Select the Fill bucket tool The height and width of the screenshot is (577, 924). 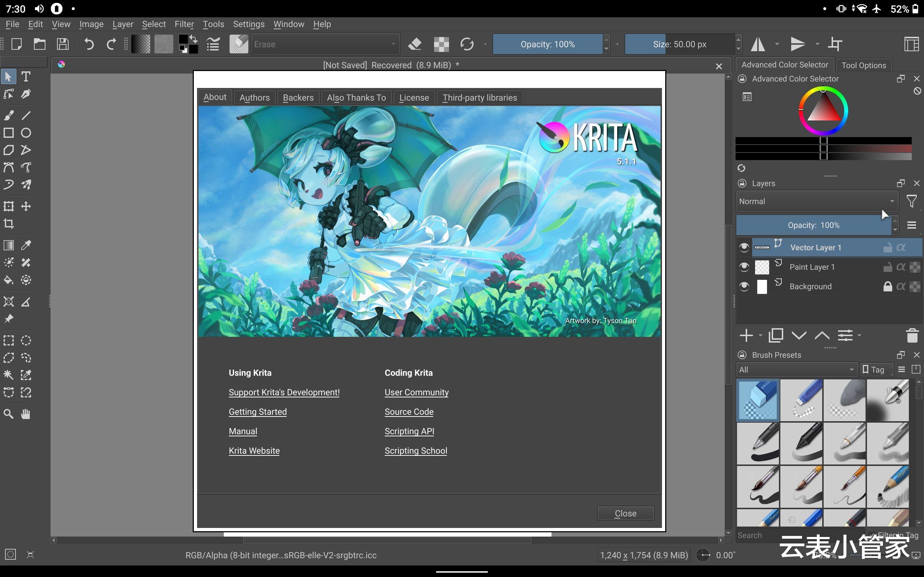pyautogui.click(x=8, y=280)
